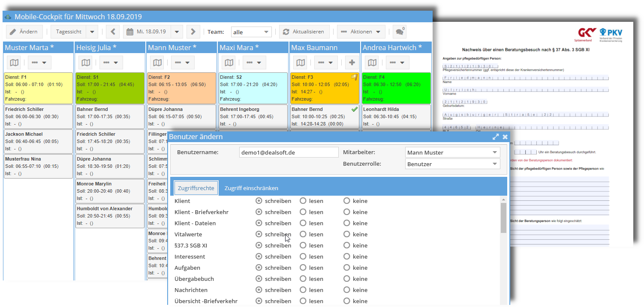Image resolution: width=644 pixels, height=307 pixels.
Task: Choose schreiben for Aufgaben
Action: tap(258, 268)
